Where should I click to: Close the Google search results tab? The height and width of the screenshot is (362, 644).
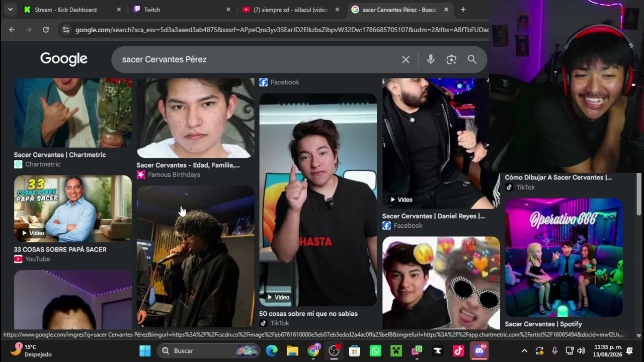click(446, 10)
